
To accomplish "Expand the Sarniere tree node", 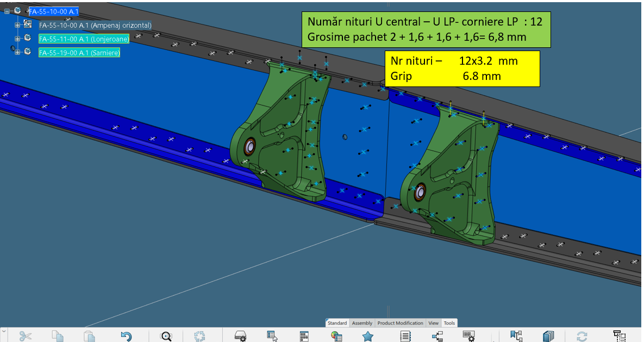I will (x=17, y=52).
